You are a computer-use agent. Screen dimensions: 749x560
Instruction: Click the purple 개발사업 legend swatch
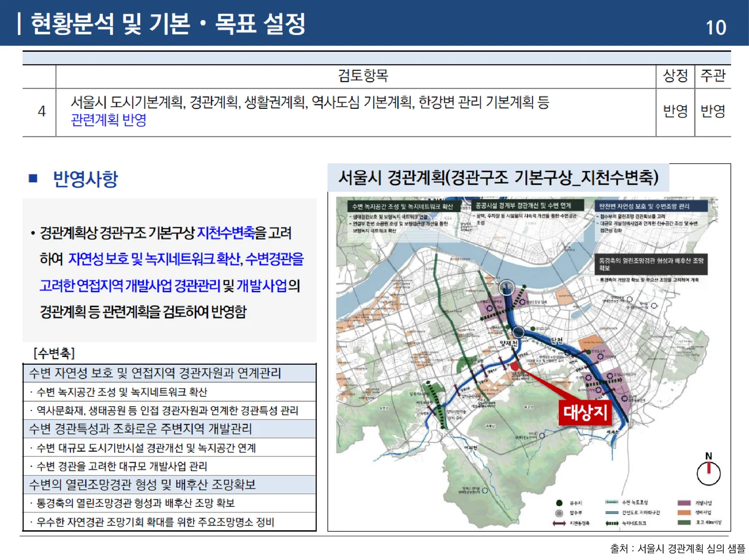[684, 503]
